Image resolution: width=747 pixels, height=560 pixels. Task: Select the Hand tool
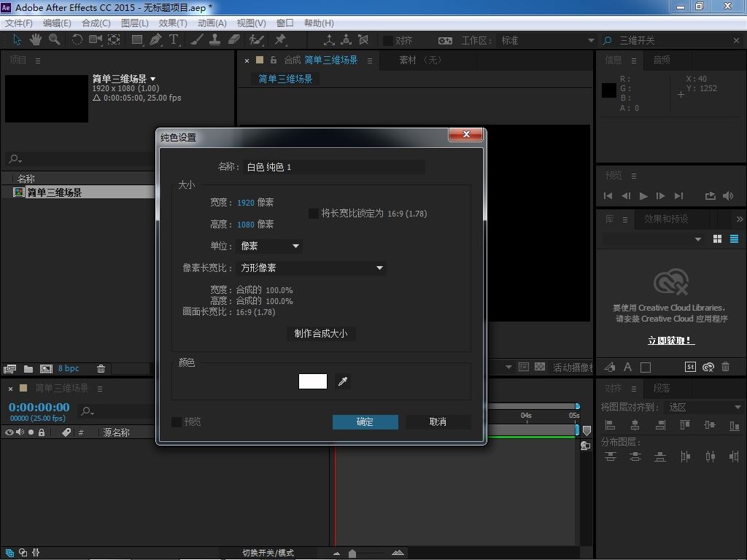tap(35, 39)
